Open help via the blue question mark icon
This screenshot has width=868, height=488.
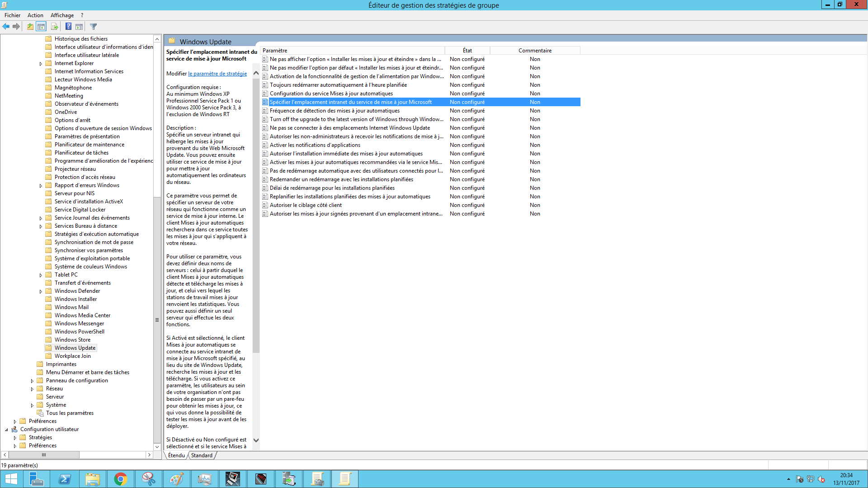pyautogui.click(x=68, y=27)
